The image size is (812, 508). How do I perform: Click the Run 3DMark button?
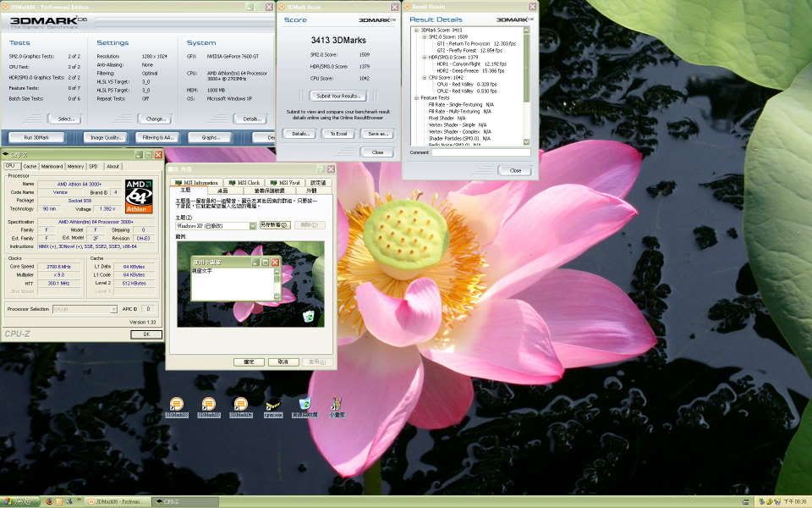pos(36,137)
